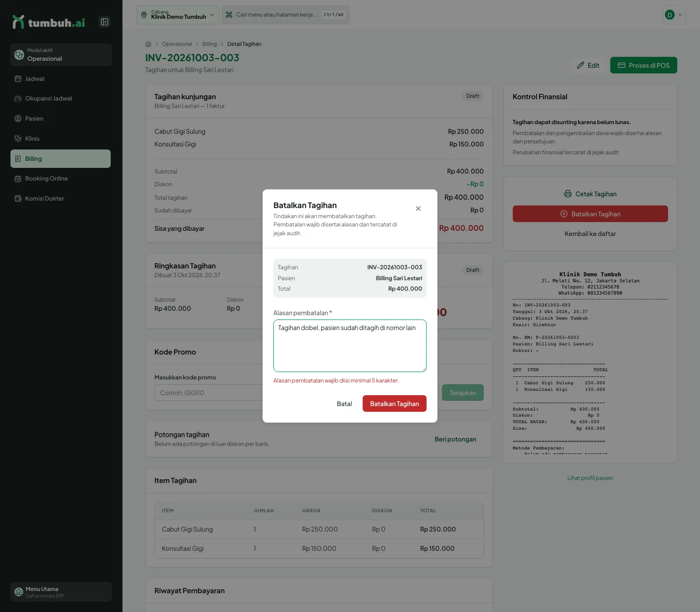Click the Menu Utama home icon
The width and height of the screenshot is (700, 612).
19,592
